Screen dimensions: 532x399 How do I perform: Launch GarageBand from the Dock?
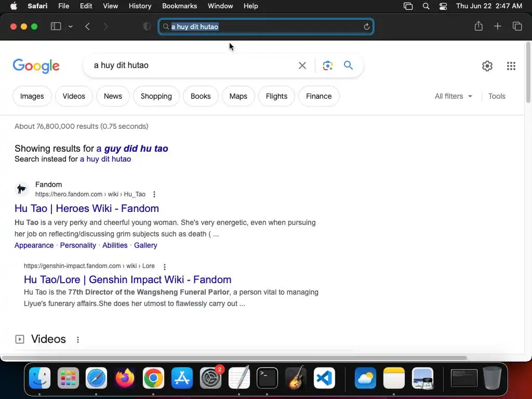click(x=296, y=378)
